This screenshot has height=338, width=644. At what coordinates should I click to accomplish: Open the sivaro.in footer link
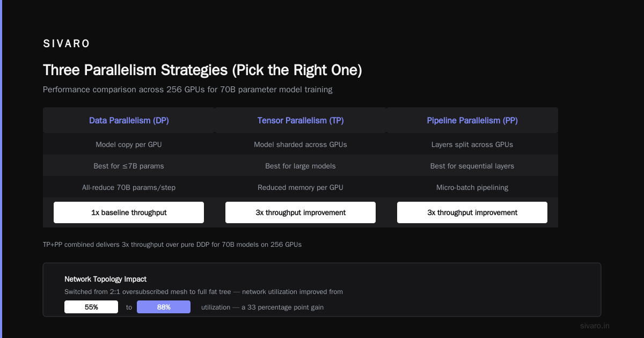coord(595,326)
